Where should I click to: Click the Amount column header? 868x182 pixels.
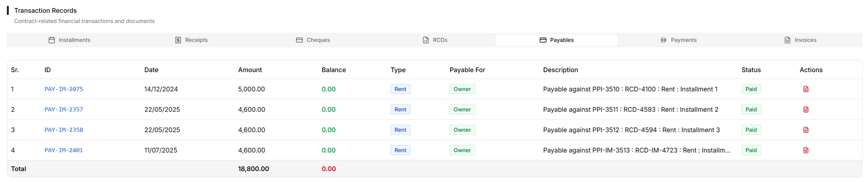(x=250, y=70)
